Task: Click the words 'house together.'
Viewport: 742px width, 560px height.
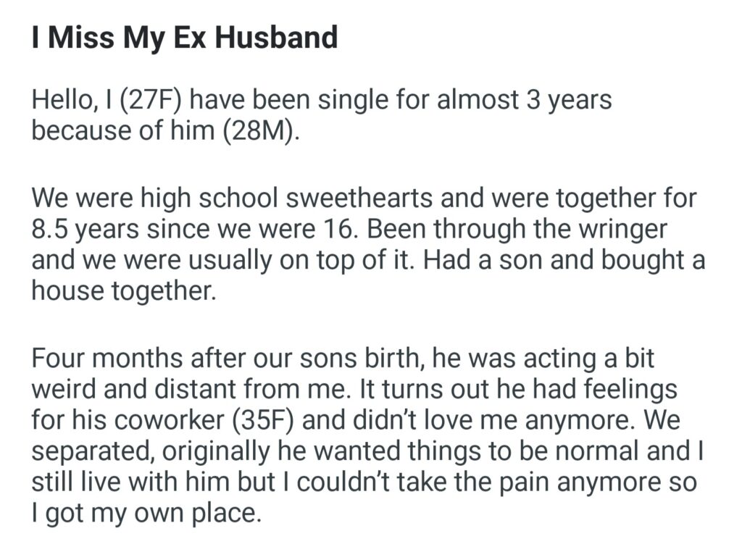Action: [x=124, y=292]
